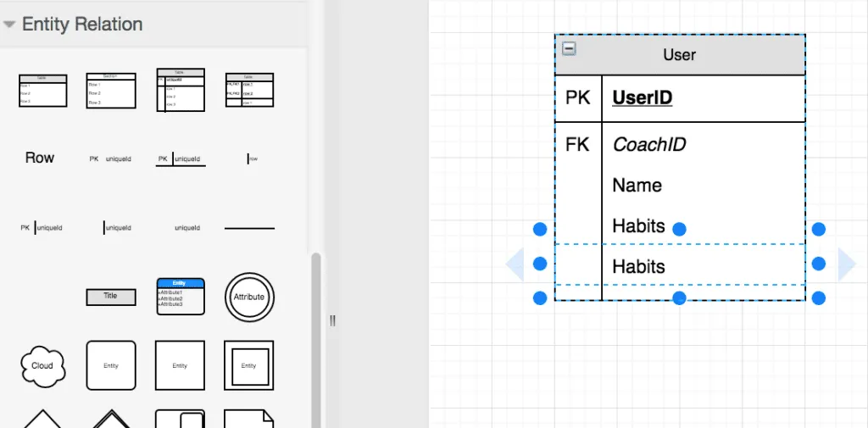Screen dimensions: 868x428
Task: Select blue-header Entity with attributes shape
Action: (180, 296)
